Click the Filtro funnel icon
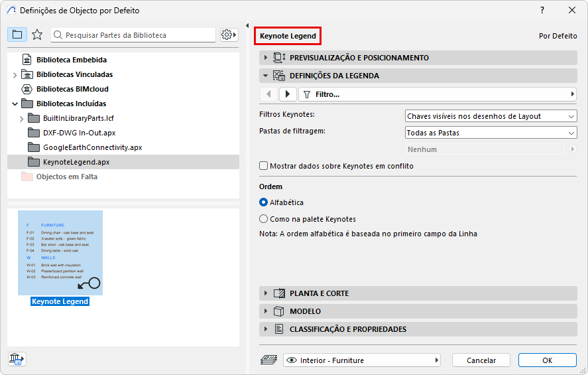Screen dimensions: 588x375 coord(307,95)
